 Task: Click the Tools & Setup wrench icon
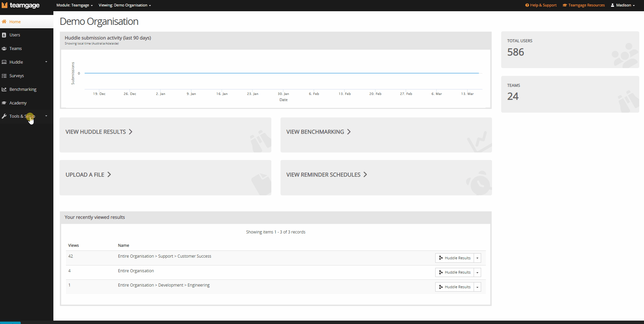tap(4, 116)
